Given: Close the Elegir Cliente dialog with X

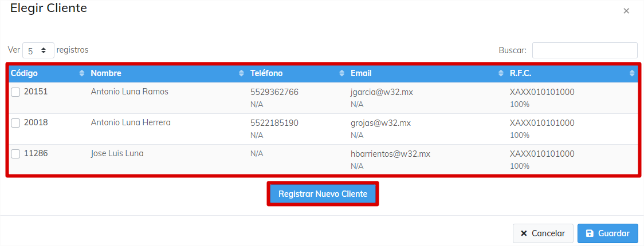Looking at the screenshot, I should tap(626, 11).
